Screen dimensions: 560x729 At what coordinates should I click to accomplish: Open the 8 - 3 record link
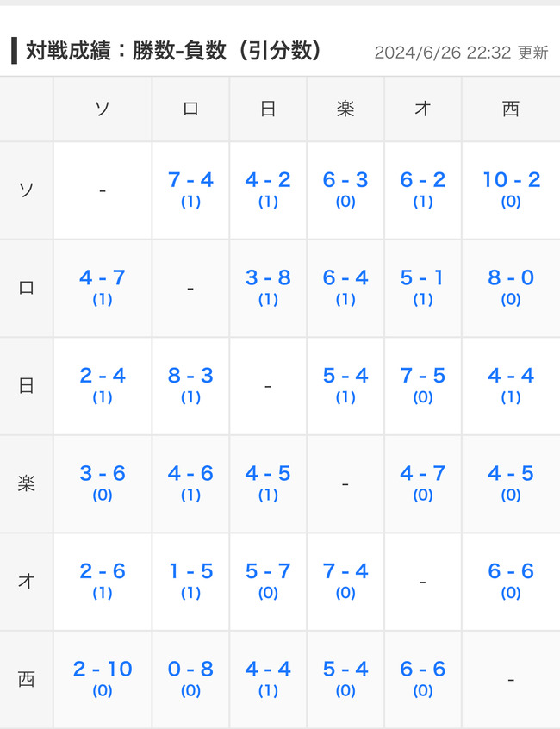point(190,376)
